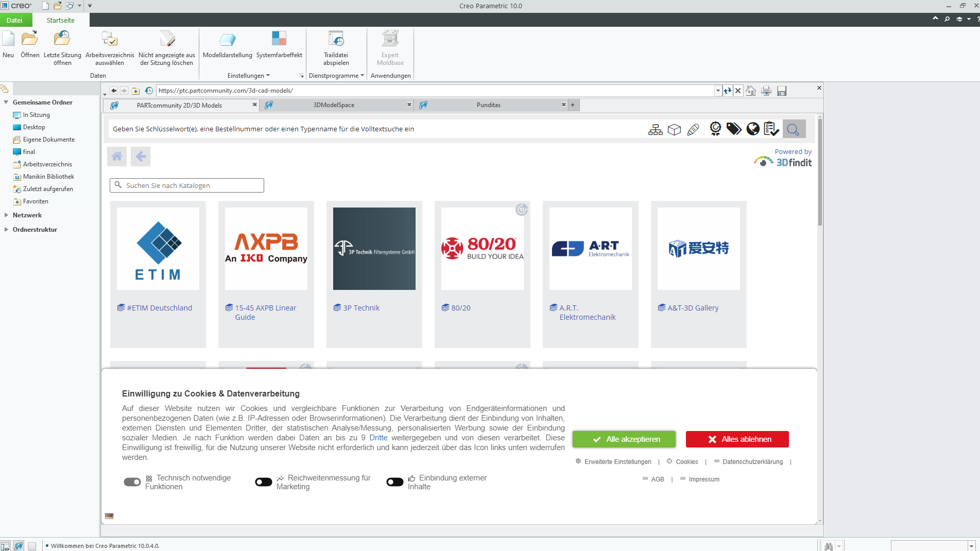Click Alle akzeptieren button
This screenshot has height=551, width=980.
click(624, 439)
